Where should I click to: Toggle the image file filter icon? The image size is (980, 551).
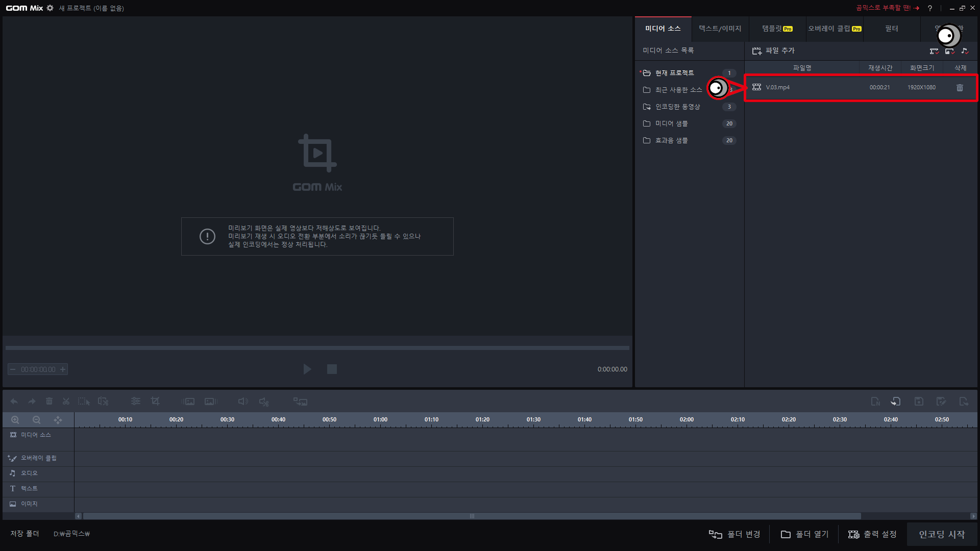click(949, 51)
